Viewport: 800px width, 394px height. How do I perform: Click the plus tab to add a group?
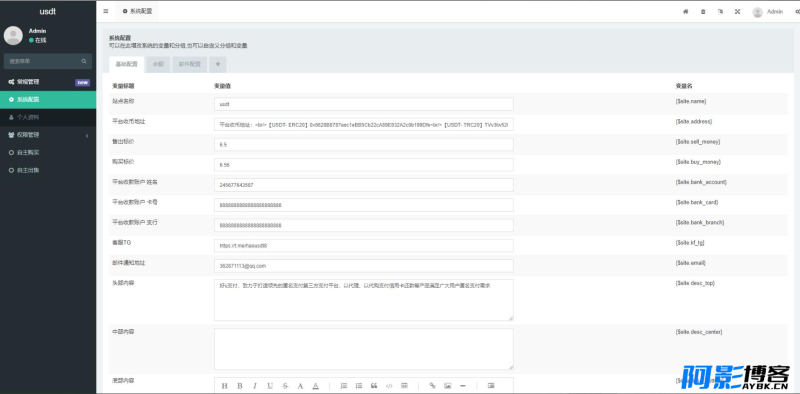click(218, 65)
